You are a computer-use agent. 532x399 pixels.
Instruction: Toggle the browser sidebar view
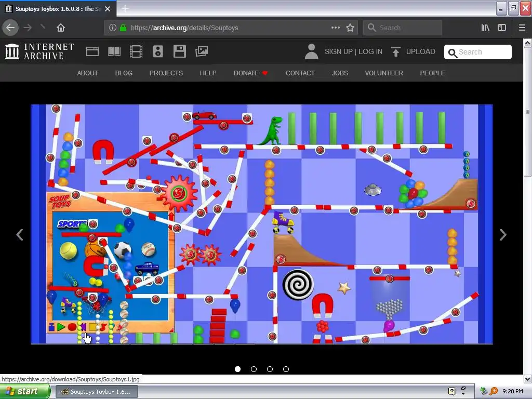(502, 28)
